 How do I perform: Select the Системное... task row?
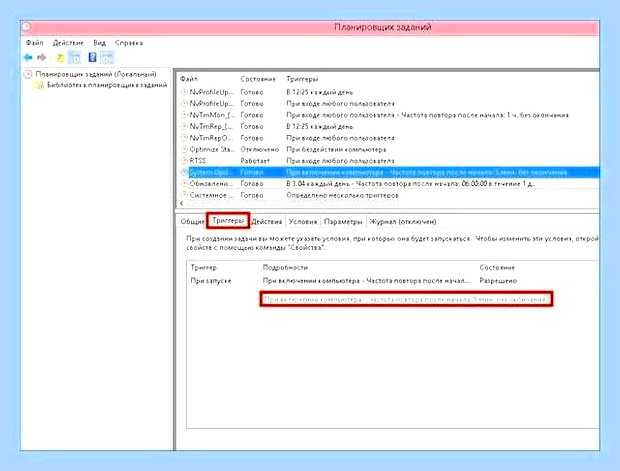coord(389,195)
